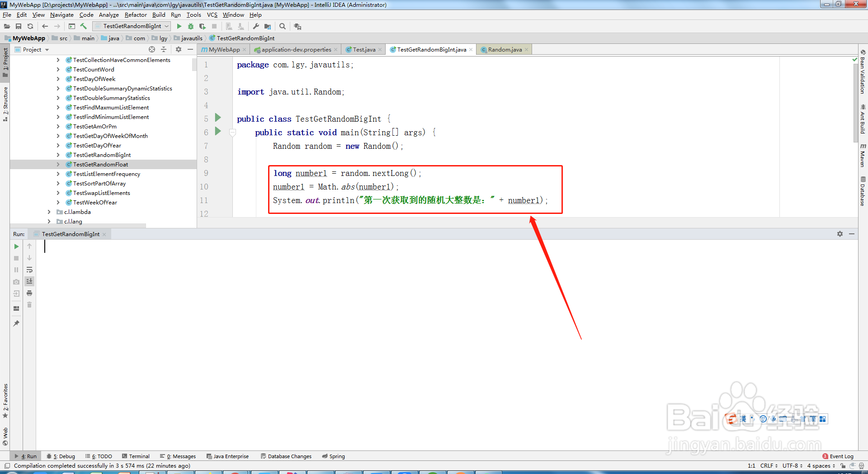Viewport: 868px width, 474px height.
Task: Open the 4 spaces indent selector in status bar
Action: pos(821,465)
